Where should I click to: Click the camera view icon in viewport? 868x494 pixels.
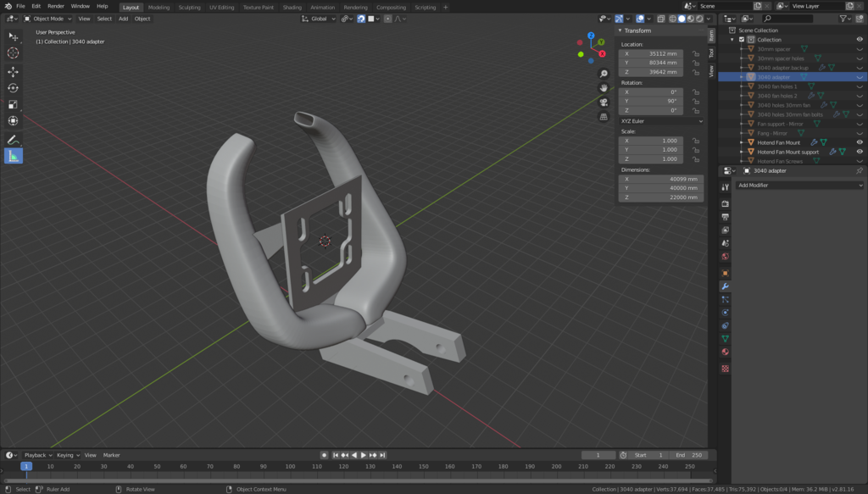(x=604, y=102)
